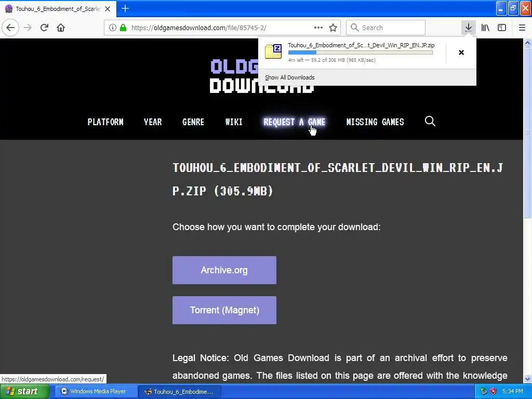Open the Library toolbar icon
The height and width of the screenshot is (399, 532).
485,28
